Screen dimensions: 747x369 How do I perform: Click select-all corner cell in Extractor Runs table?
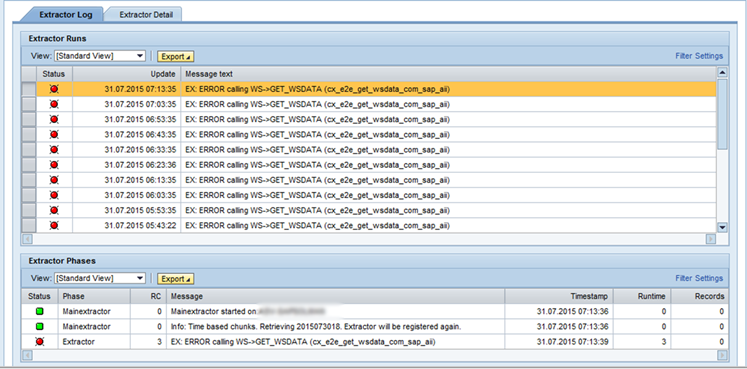[x=29, y=74]
